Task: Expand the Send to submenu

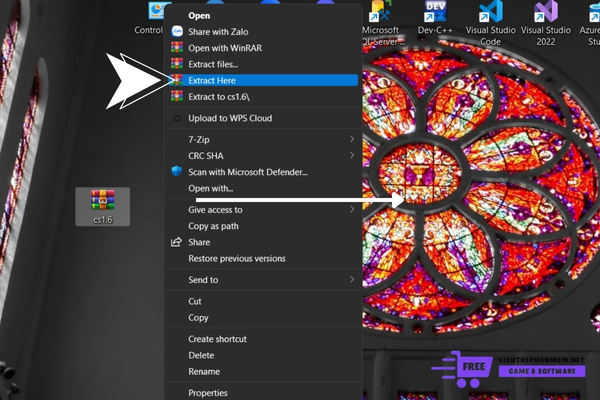Action: (351, 280)
